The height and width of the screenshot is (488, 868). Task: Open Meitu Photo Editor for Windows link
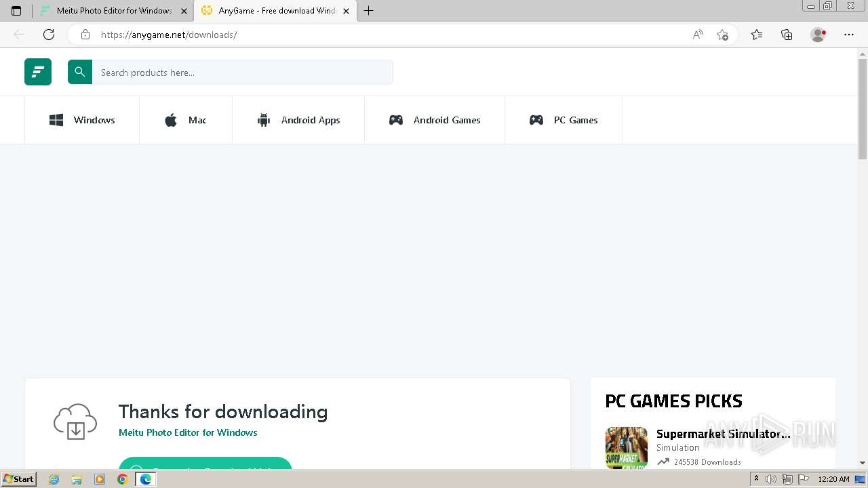pos(188,432)
